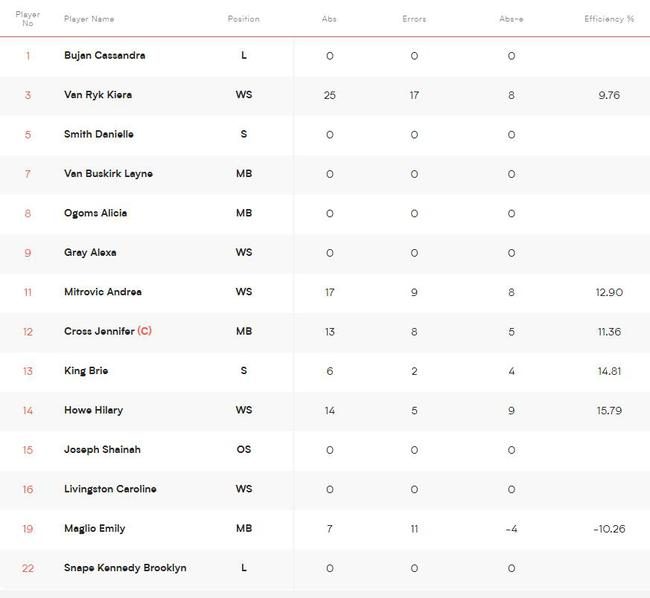Click the Player No column header
Screen dimensions: 650x598
click(28, 19)
